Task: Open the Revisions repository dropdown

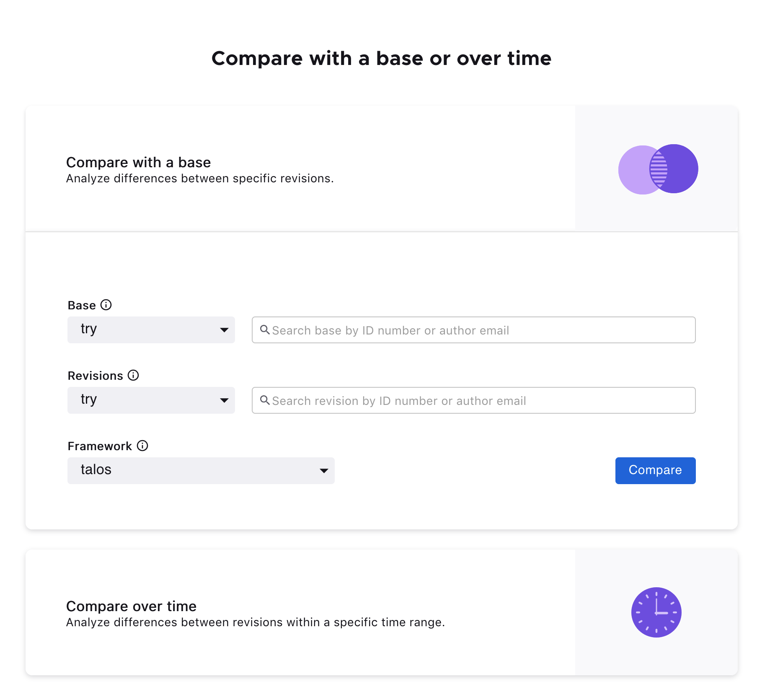Action: coord(151,400)
